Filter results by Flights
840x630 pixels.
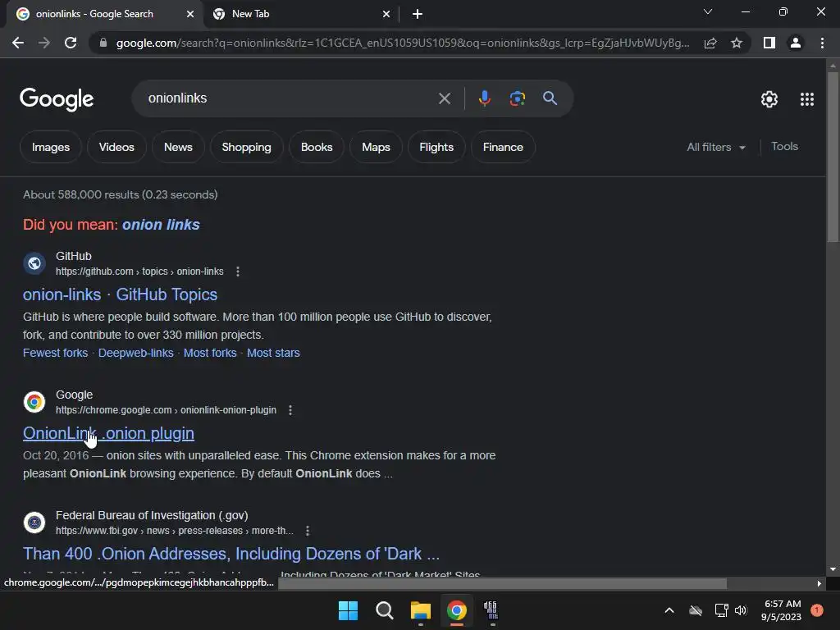click(436, 148)
